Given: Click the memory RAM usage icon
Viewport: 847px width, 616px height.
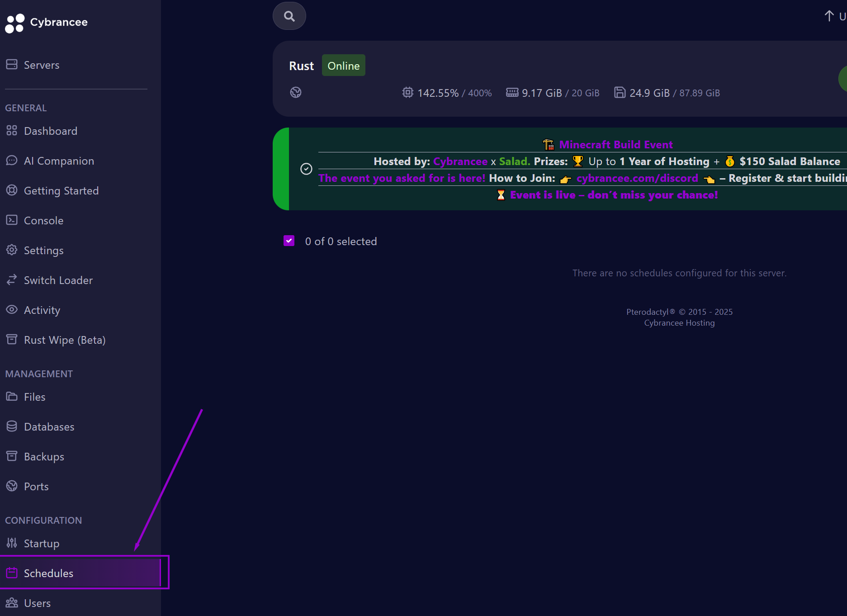Looking at the screenshot, I should pos(512,92).
